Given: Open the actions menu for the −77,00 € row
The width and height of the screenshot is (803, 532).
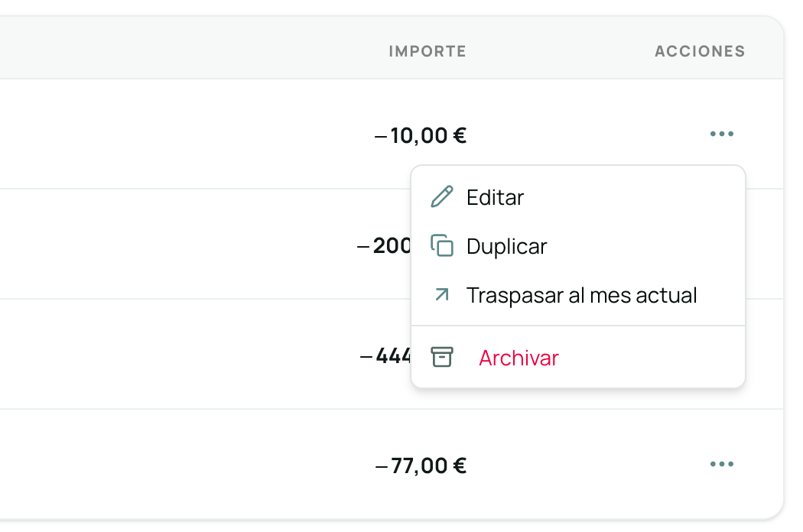Looking at the screenshot, I should tap(722, 464).
